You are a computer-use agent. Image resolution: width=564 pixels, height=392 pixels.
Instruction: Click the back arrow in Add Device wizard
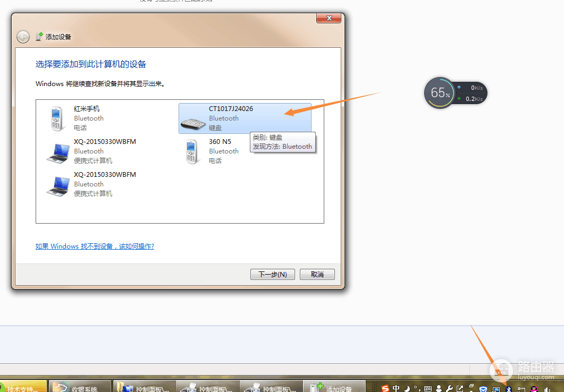[x=23, y=37]
